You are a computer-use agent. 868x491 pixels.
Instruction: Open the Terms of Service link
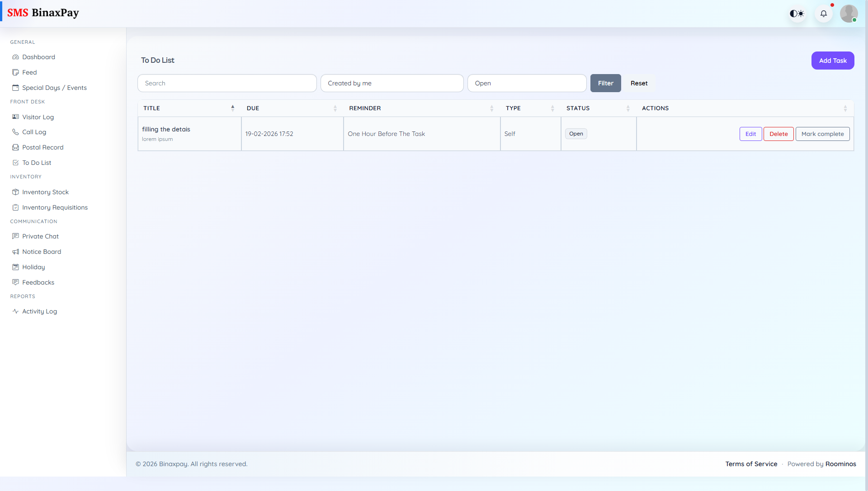coord(751,464)
